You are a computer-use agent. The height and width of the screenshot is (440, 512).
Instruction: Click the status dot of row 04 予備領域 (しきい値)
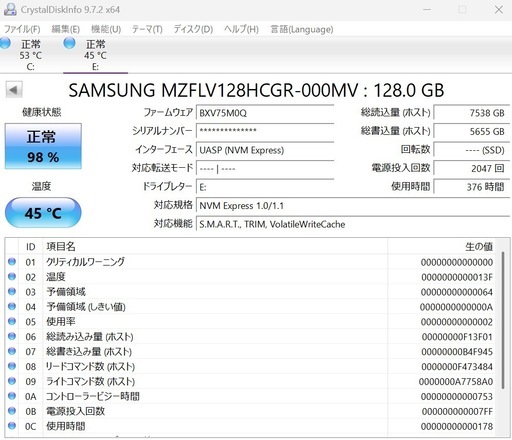[x=12, y=306]
